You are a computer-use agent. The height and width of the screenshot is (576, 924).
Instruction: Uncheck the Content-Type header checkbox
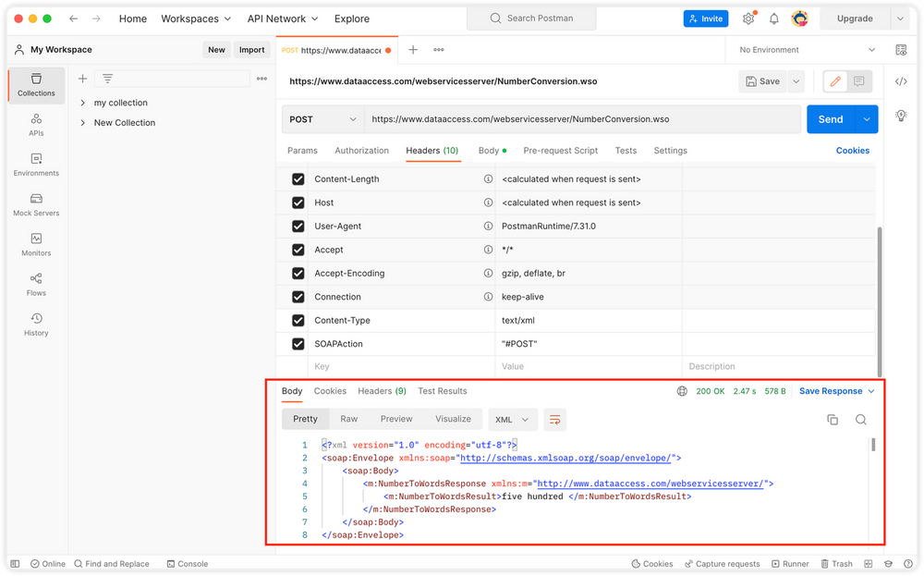tap(298, 321)
